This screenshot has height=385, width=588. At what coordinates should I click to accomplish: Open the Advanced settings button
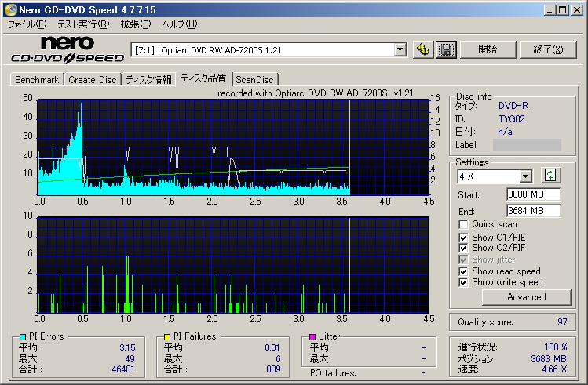[x=527, y=297]
